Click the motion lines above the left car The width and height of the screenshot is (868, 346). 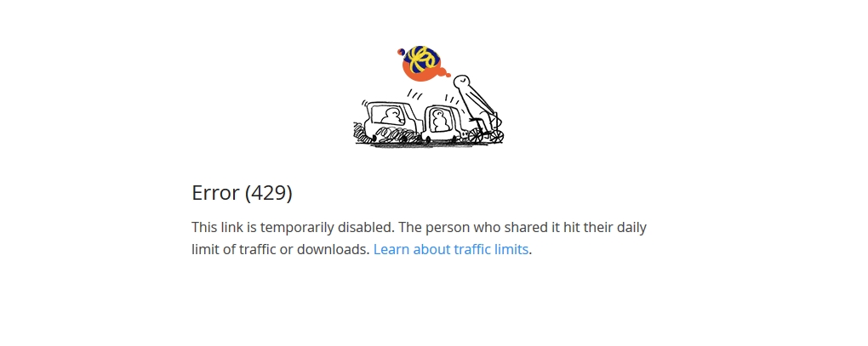point(414,94)
